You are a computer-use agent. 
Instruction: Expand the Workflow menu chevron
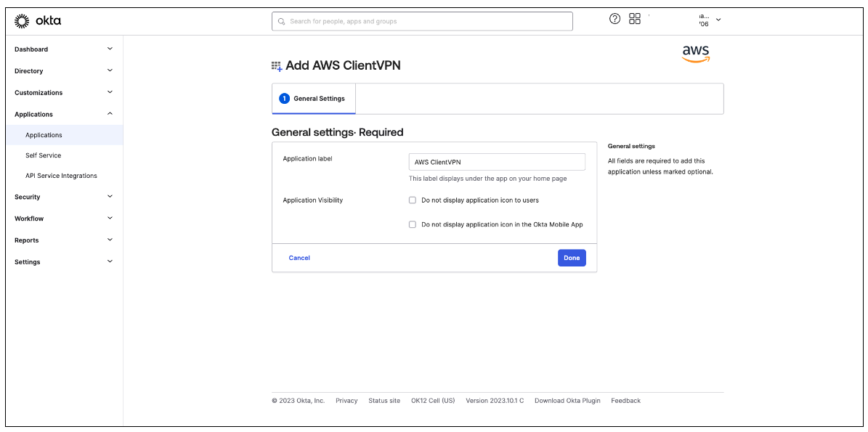pyautogui.click(x=110, y=218)
